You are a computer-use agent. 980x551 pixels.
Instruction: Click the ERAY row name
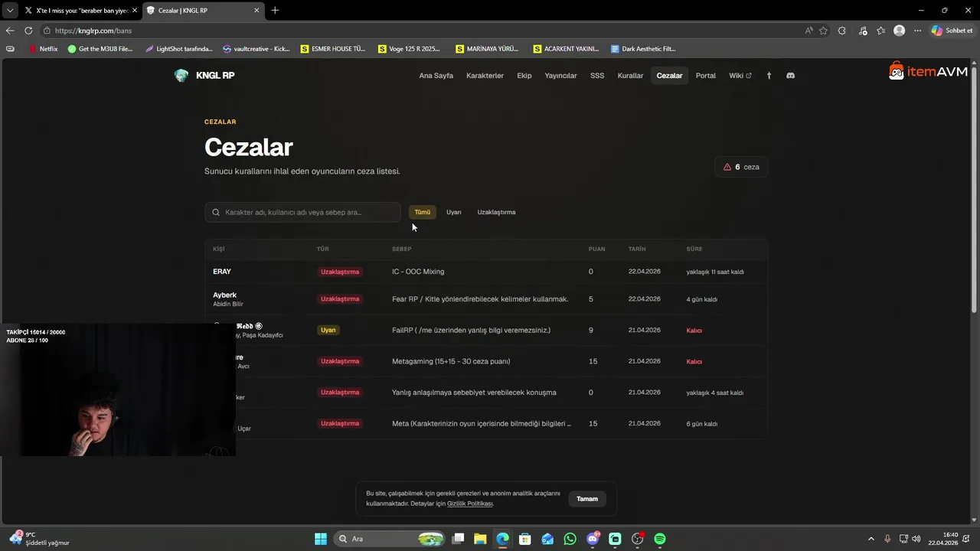(222, 272)
